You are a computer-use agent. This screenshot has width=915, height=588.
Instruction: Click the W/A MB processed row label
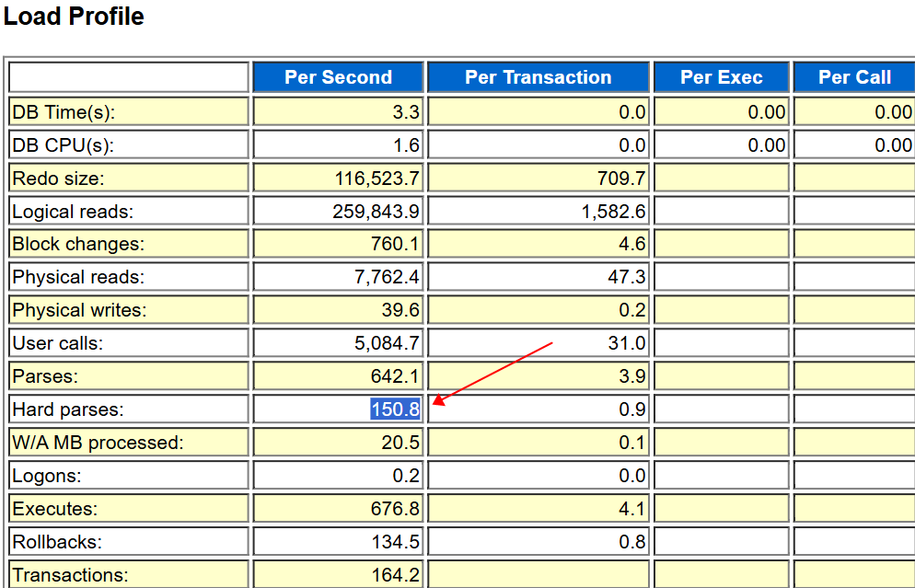click(98, 443)
